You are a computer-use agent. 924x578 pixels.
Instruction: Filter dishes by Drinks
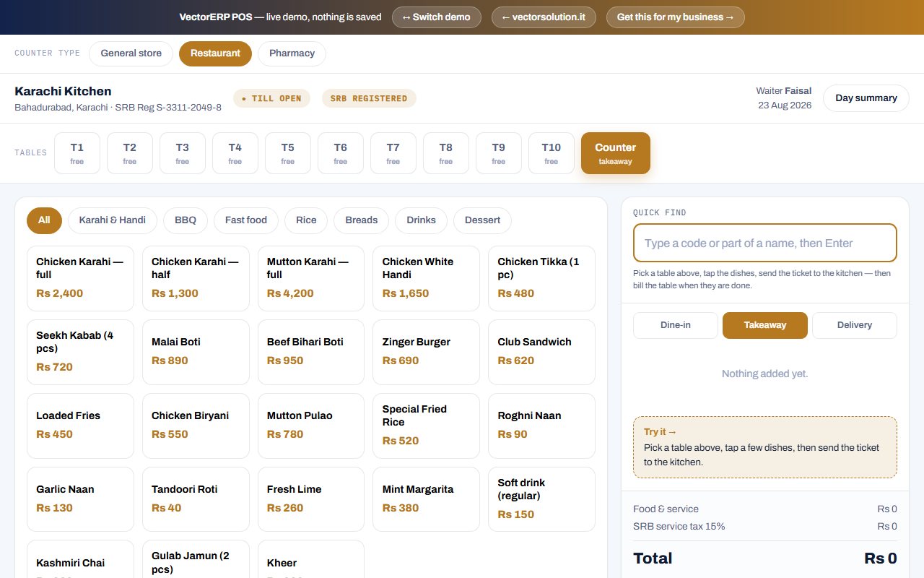click(421, 220)
